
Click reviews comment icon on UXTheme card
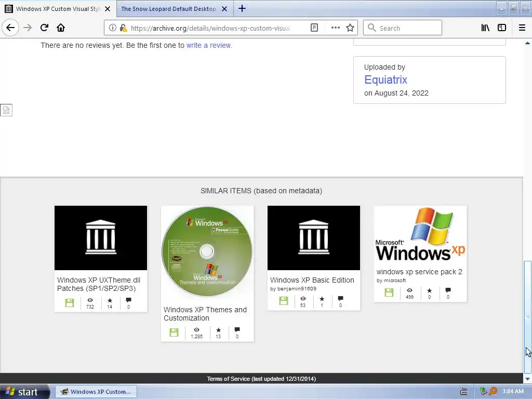[129, 300]
